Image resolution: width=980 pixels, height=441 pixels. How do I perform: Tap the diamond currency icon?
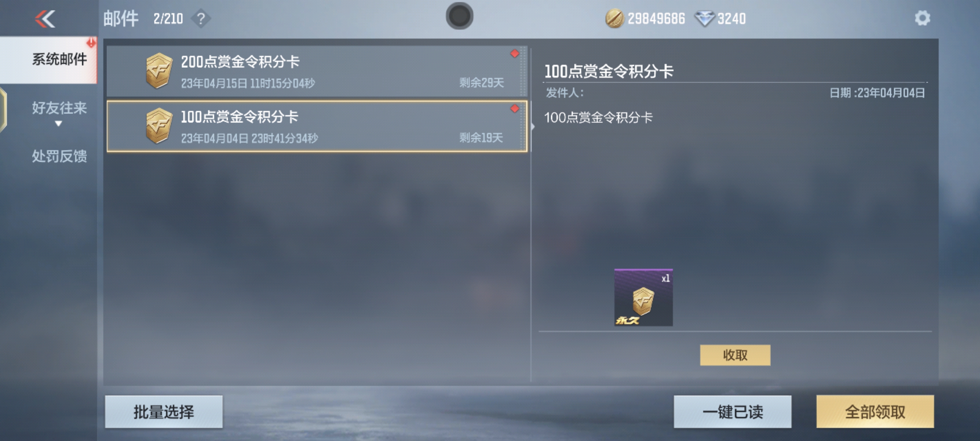pyautogui.click(x=705, y=19)
